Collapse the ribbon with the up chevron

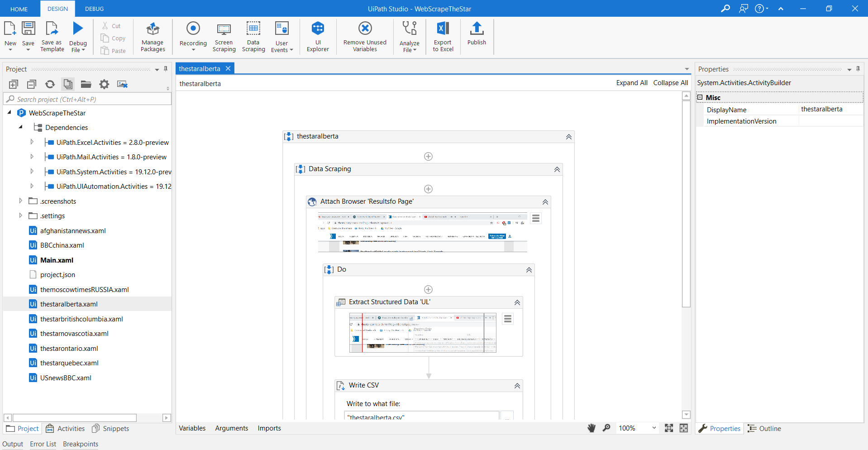(781, 9)
